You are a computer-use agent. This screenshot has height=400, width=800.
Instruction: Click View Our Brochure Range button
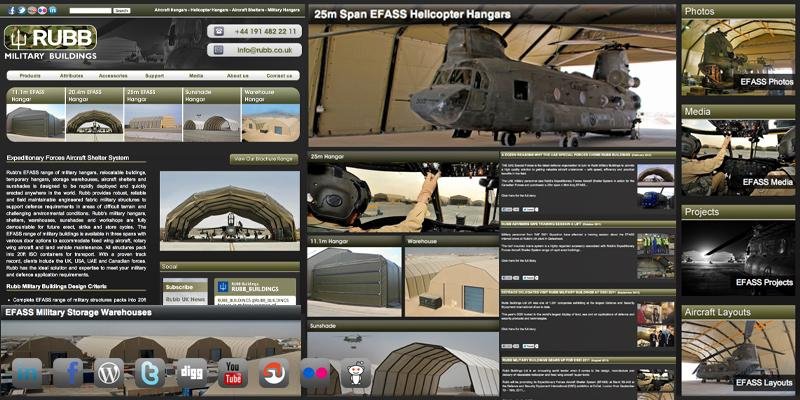coord(263,158)
